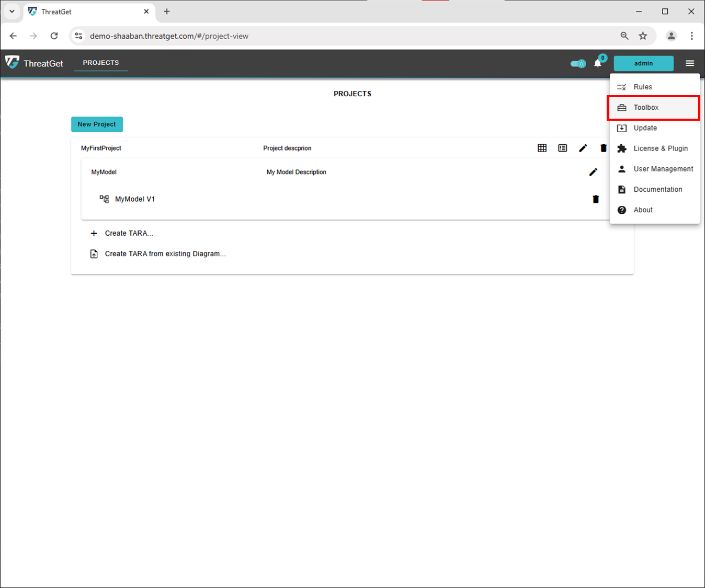The image size is (705, 588).
Task: Edit MyModel using its pencil icon
Action: [x=593, y=172]
